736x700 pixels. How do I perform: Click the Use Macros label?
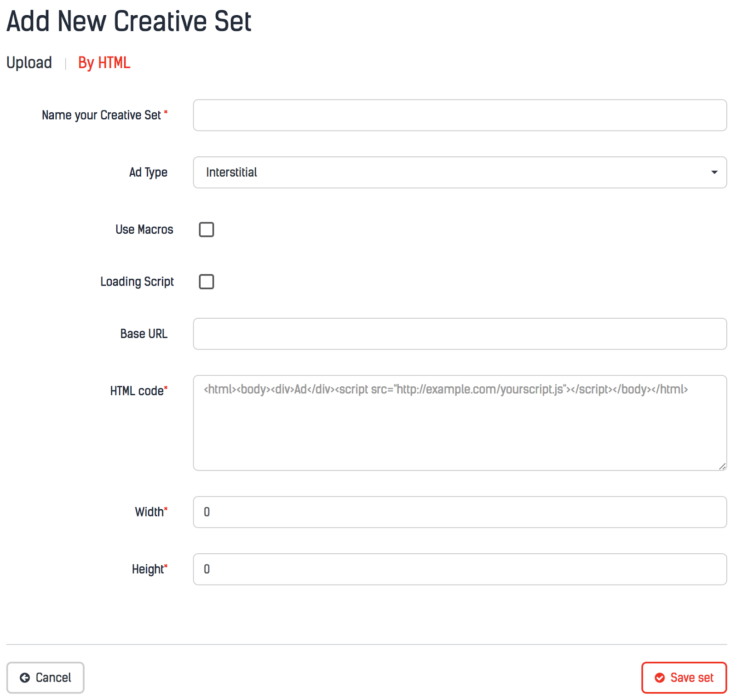pos(144,230)
